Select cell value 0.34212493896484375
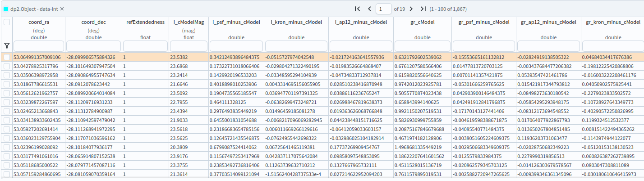Screen dimensions: 644x181 click(234, 57)
